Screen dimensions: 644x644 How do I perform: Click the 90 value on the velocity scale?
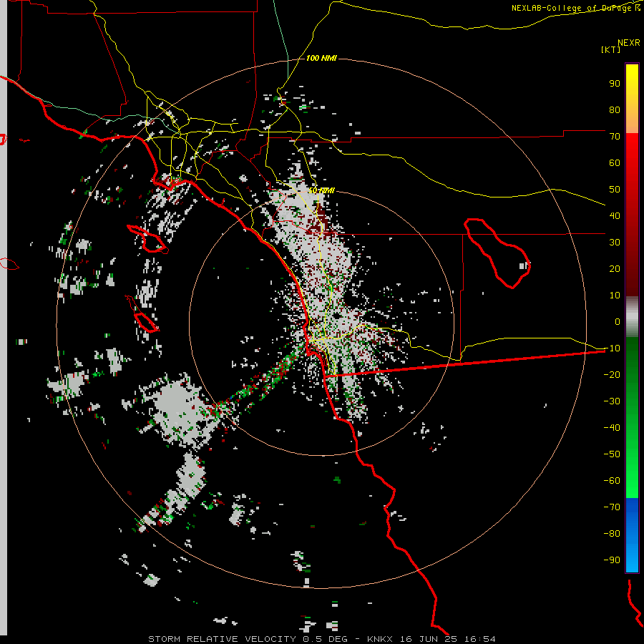click(x=615, y=84)
